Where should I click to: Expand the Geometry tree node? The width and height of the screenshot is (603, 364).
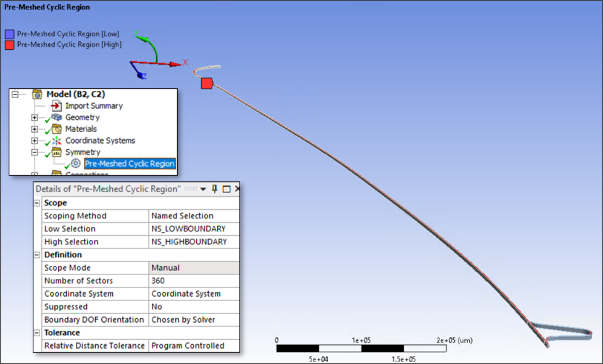pos(35,117)
